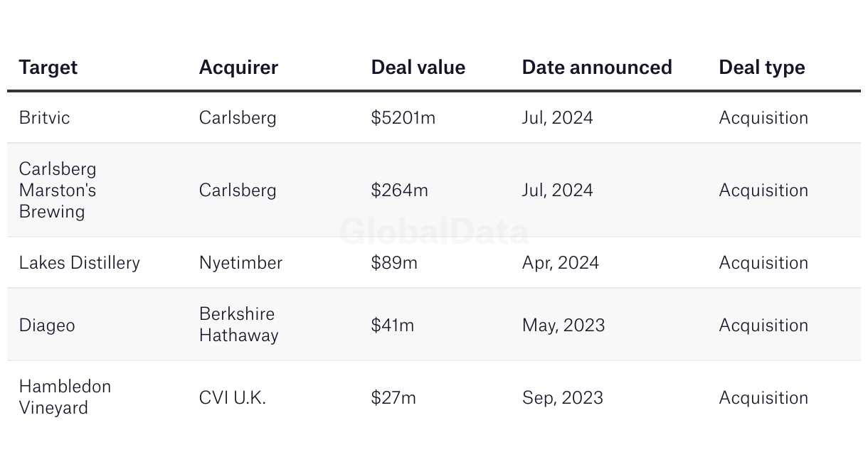Click the Apr, 2024 date cell
Screen dimensions: 868x462
561,263
